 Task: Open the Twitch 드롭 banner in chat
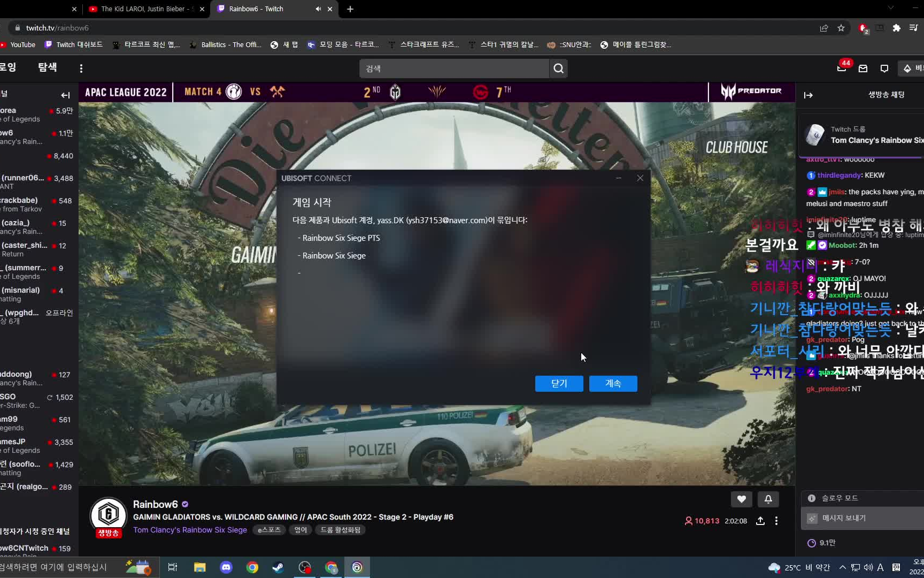point(862,135)
